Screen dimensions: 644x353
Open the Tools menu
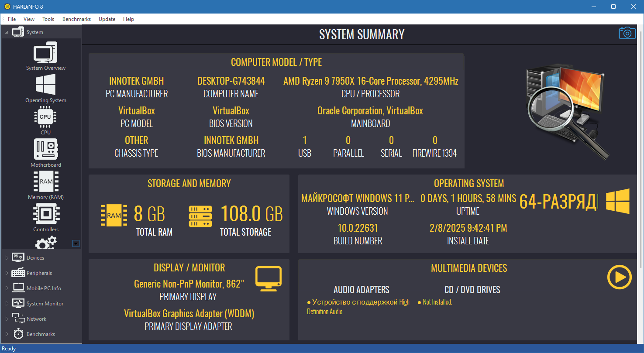click(x=48, y=19)
